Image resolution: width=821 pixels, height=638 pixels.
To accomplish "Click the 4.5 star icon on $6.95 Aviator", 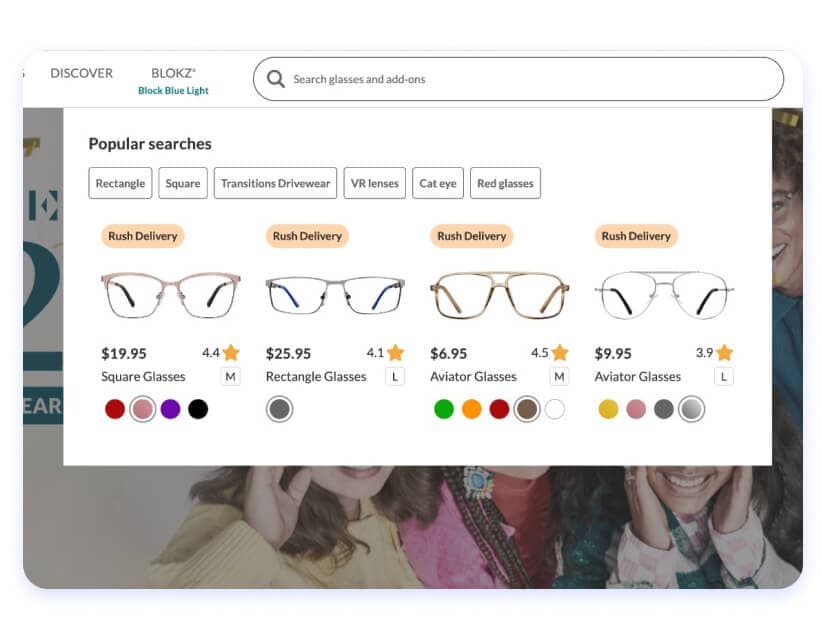I will coord(560,353).
